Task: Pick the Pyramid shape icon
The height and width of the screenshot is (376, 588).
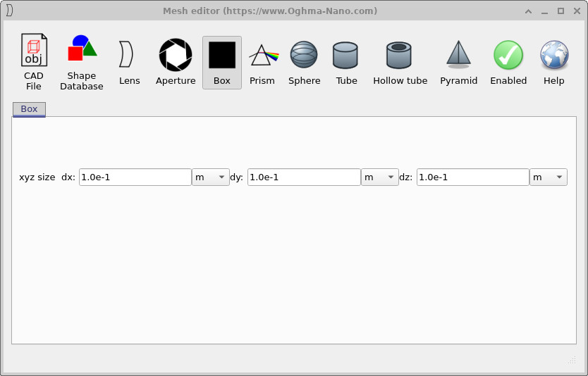Action: (458, 62)
